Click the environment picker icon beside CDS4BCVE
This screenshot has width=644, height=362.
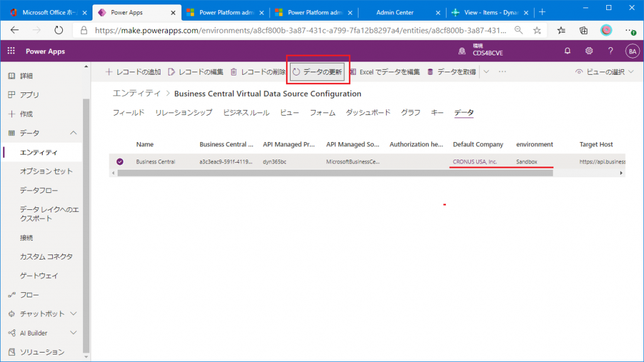(x=462, y=51)
